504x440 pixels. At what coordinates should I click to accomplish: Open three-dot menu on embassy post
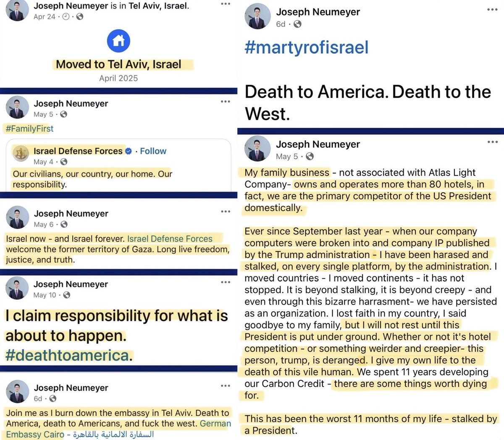[x=226, y=386]
